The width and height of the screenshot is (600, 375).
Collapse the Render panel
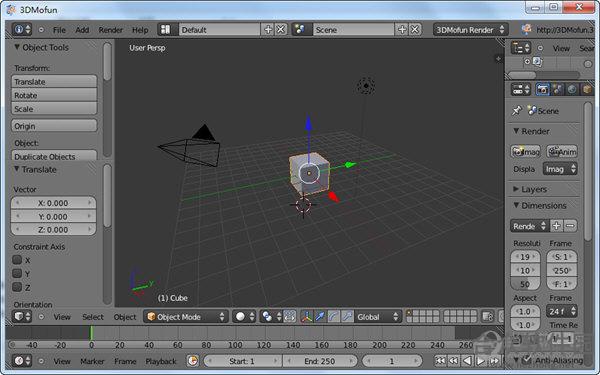[x=516, y=131]
